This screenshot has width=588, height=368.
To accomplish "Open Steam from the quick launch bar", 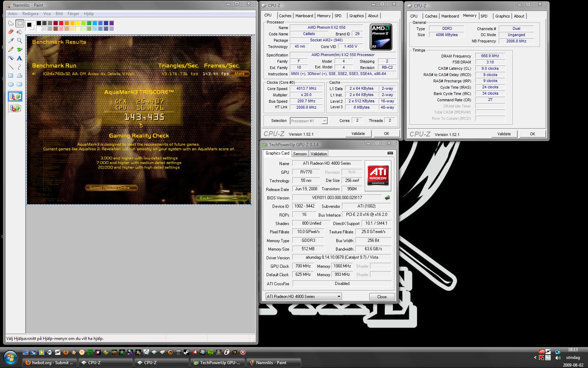I will 187,352.
